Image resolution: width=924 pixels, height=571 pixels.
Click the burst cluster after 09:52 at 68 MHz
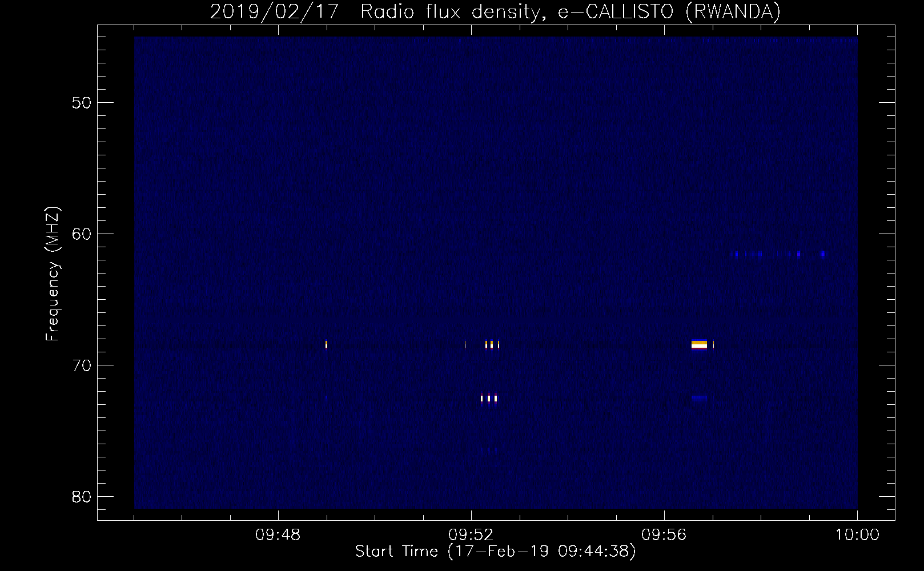(x=492, y=344)
